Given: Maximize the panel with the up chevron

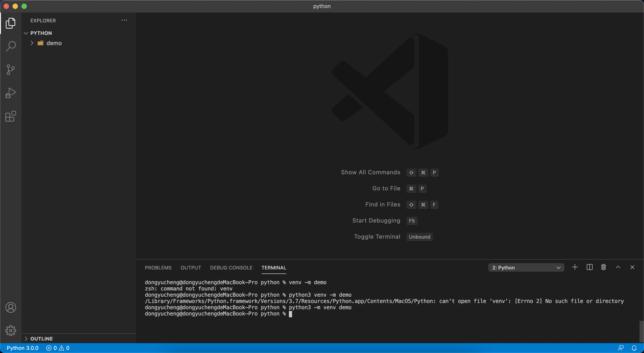Looking at the screenshot, I should (618, 267).
